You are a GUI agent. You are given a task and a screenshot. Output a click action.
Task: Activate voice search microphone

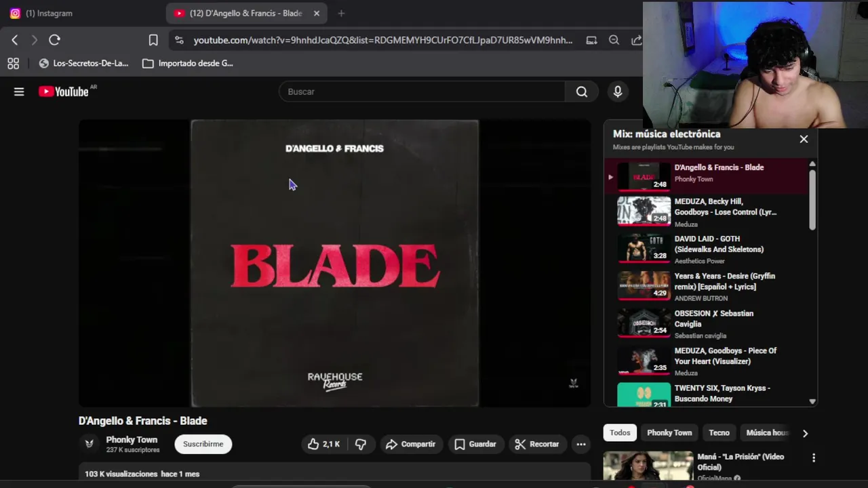[618, 91]
